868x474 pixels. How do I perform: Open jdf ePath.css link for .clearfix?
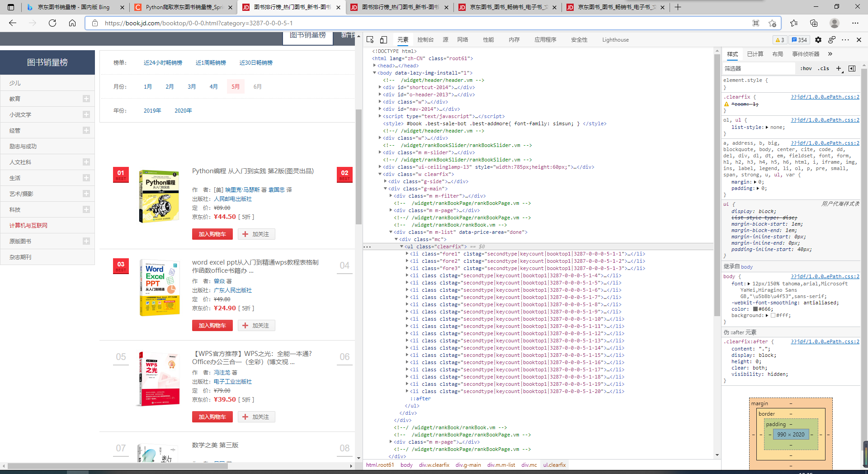(x=825, y=97)
